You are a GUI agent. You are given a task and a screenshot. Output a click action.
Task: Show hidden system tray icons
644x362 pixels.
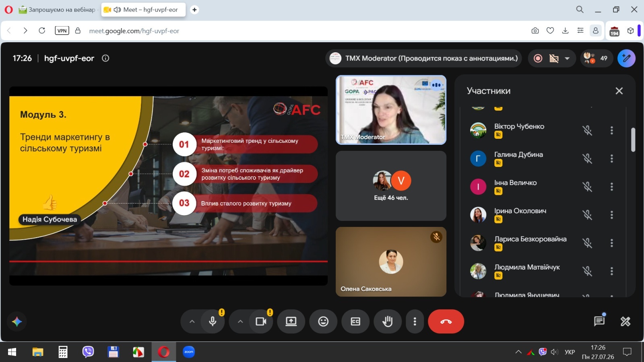(518, 352)
